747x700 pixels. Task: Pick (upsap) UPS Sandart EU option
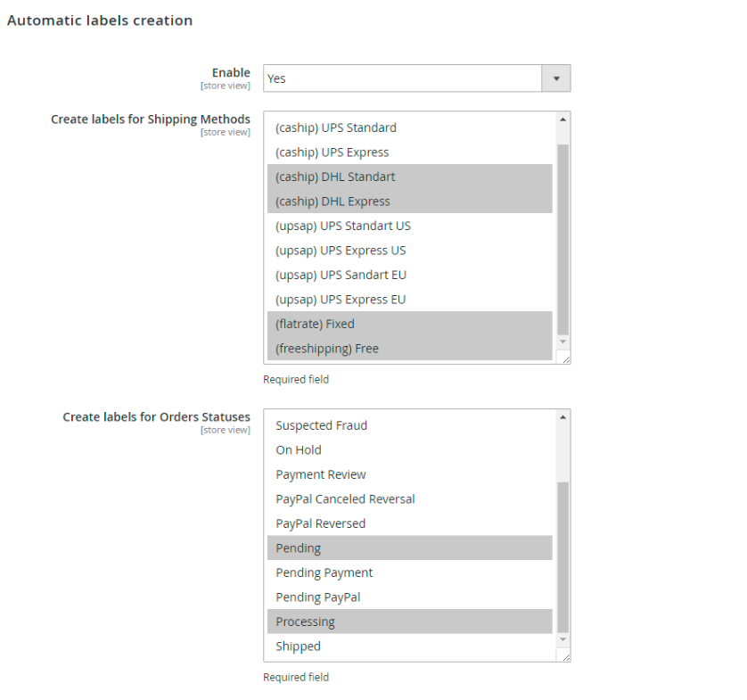pyautogui.click(x=341, y=275)
